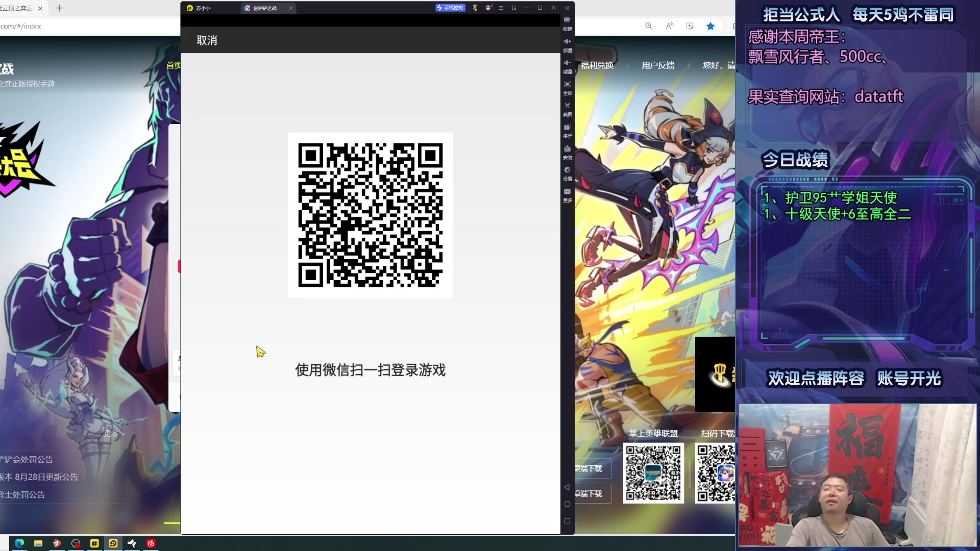Click the orange bird app taskbar icon
The width and height of the screenshot is (980, 551).
pyautogui.click(x=57, y=543)
